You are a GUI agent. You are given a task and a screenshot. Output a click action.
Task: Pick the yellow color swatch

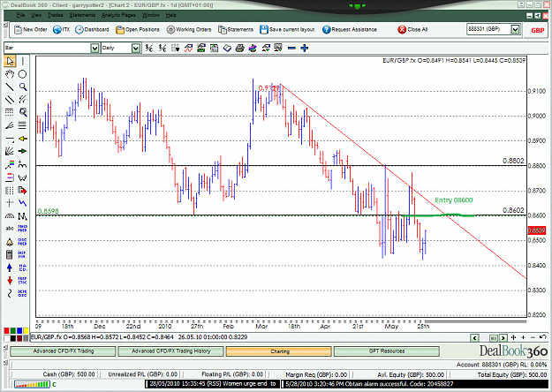pyautogui.click(x=26, y=331)
